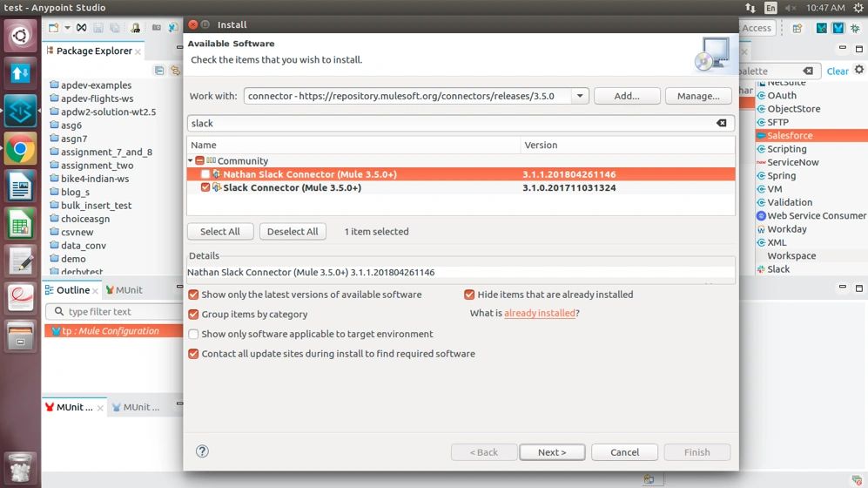Select the blue MUnit tab in the bottom panel
Screen dimensions: 868x488
136,407
